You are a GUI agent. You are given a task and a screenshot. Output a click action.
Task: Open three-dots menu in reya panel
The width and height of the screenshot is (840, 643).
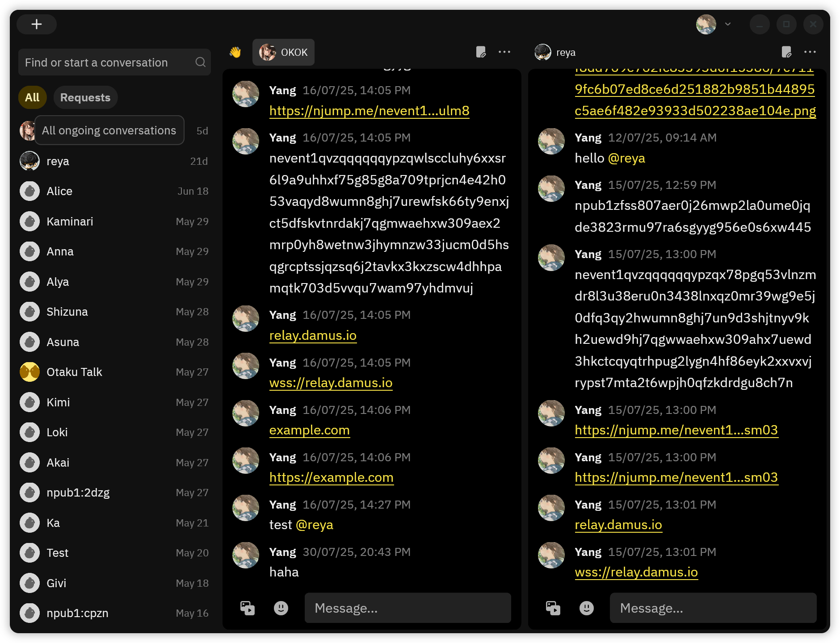pyautogui.click(x=810, y=52)
